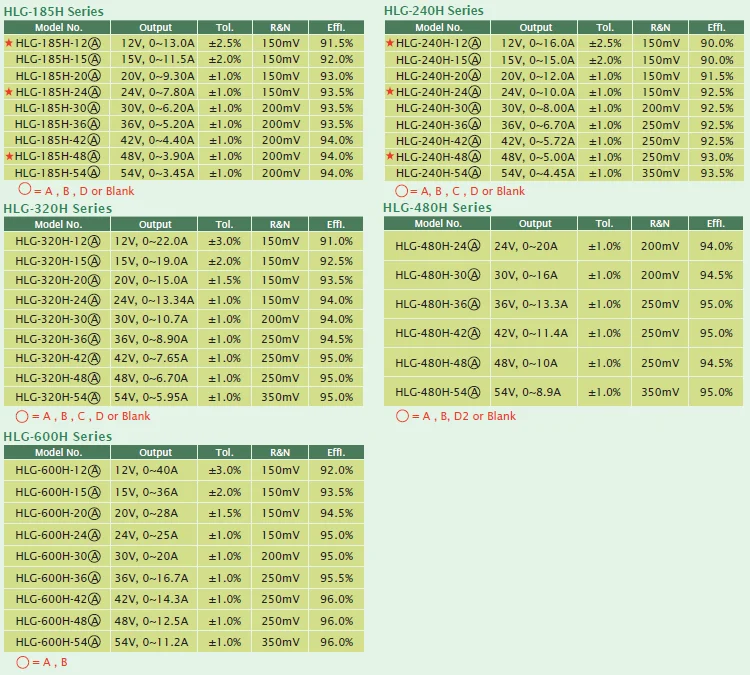The image size is (750, 675).
Task: Click output 24V, 0~7.80A
Action: tap(157, 92)
